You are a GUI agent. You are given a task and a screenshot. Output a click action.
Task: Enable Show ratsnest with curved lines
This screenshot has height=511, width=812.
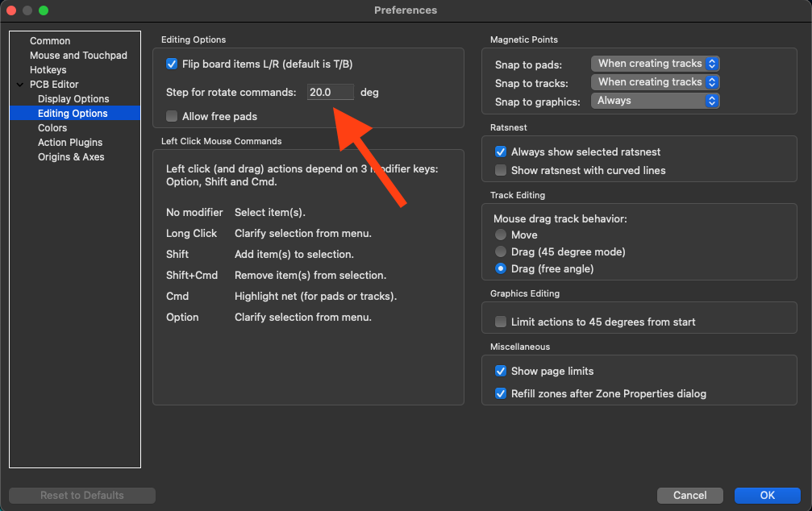501,170
